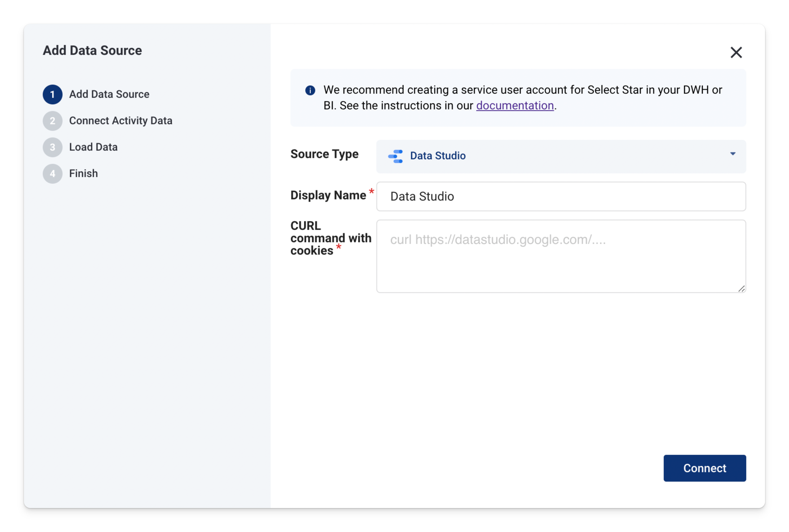Click the textarea resize handle corner
The width and height of the screenshot is (789, 532).
[741, 289]
